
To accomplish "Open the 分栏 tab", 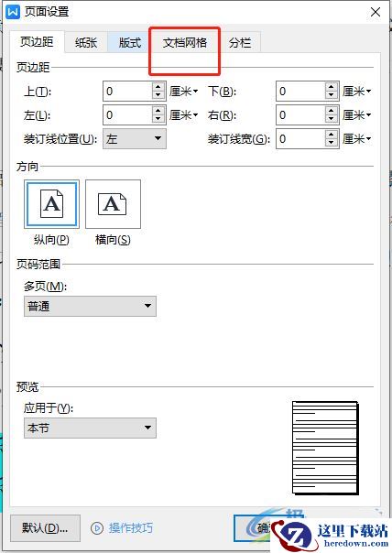I will (x=240, y=43).
